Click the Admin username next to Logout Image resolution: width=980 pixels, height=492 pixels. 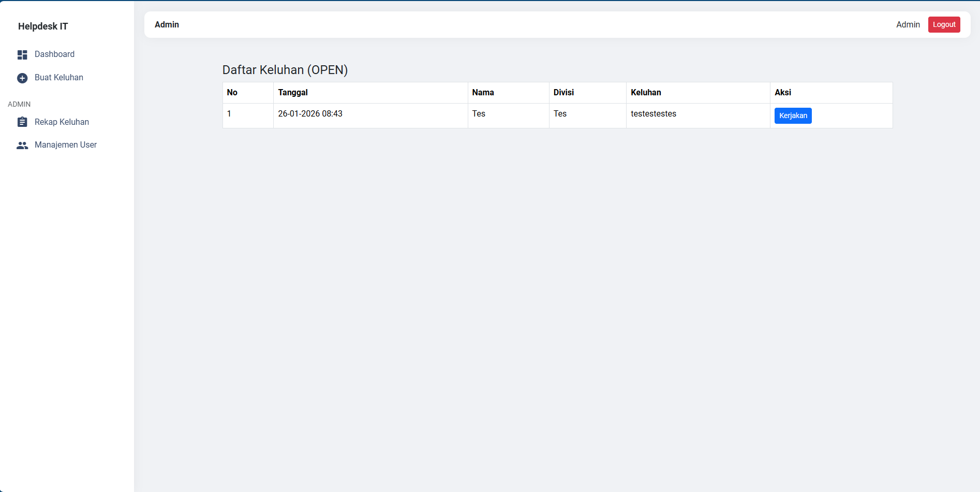click(x=908, y=25)
